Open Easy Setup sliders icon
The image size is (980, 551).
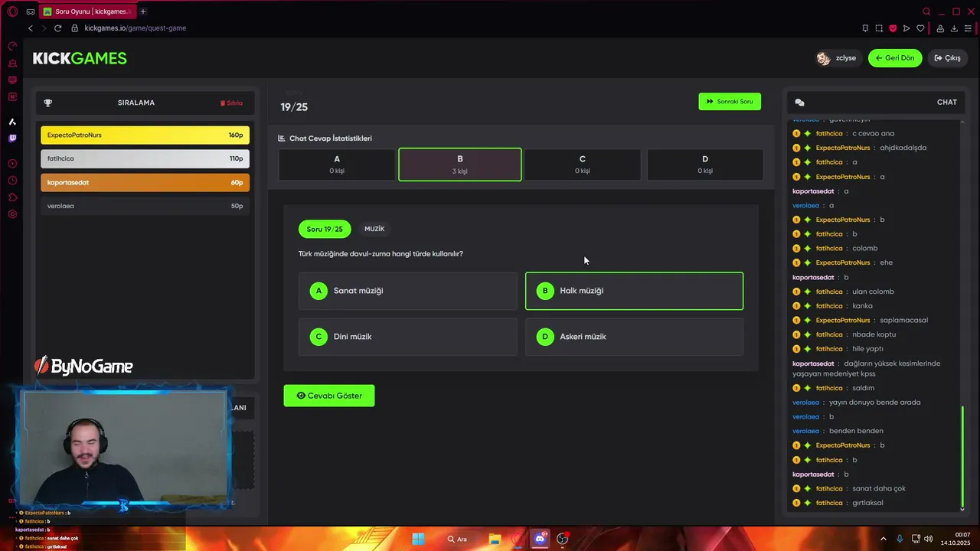pos(969,28)
